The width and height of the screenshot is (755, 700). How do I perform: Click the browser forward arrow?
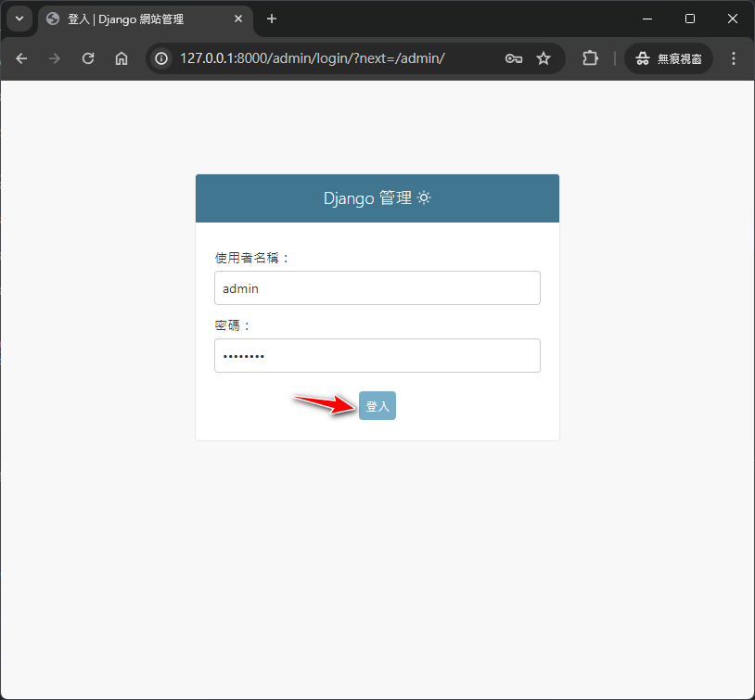55,58
